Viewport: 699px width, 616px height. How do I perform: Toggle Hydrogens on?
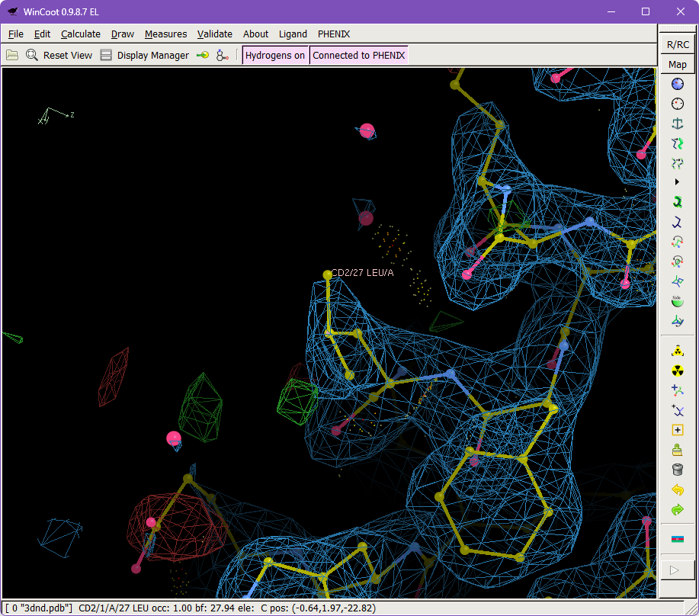(x=274, y=55)
